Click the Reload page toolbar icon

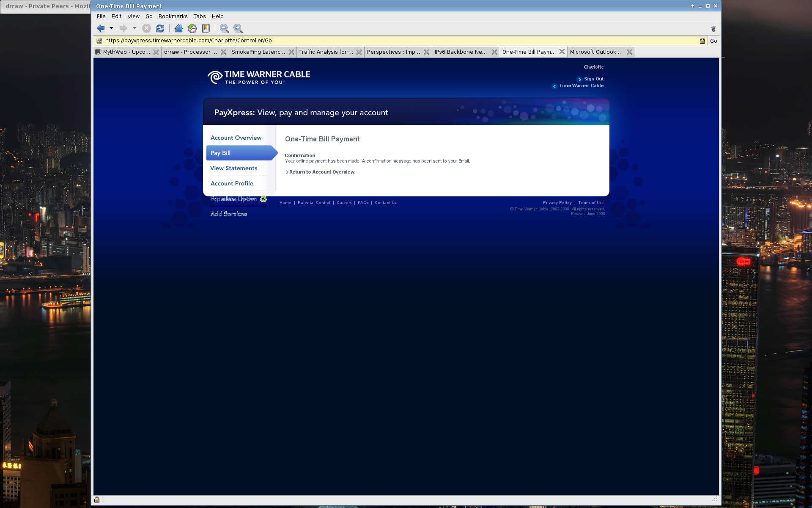pyautogui.click(x=160, y=28)
